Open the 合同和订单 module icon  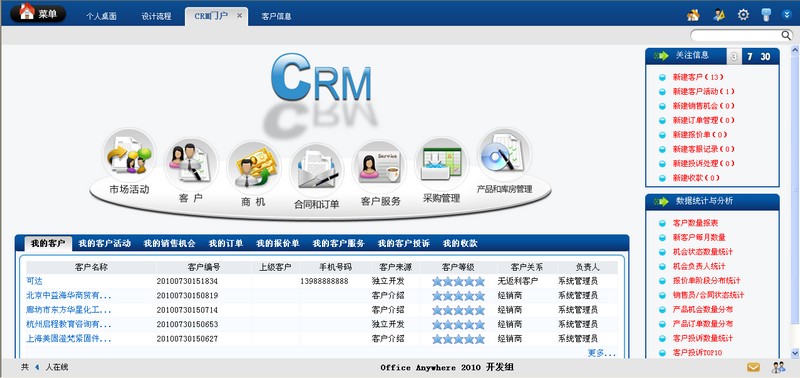(316, 170)
